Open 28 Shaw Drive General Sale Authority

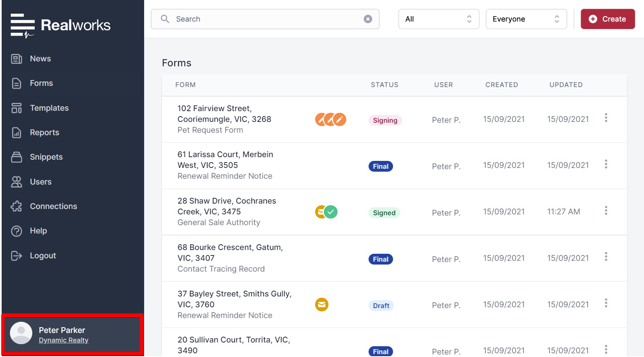[227, 212]
